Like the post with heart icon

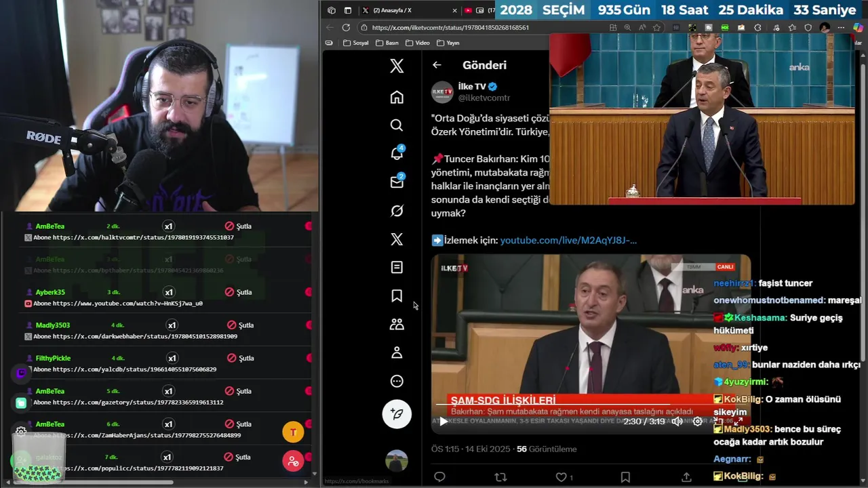561,477
